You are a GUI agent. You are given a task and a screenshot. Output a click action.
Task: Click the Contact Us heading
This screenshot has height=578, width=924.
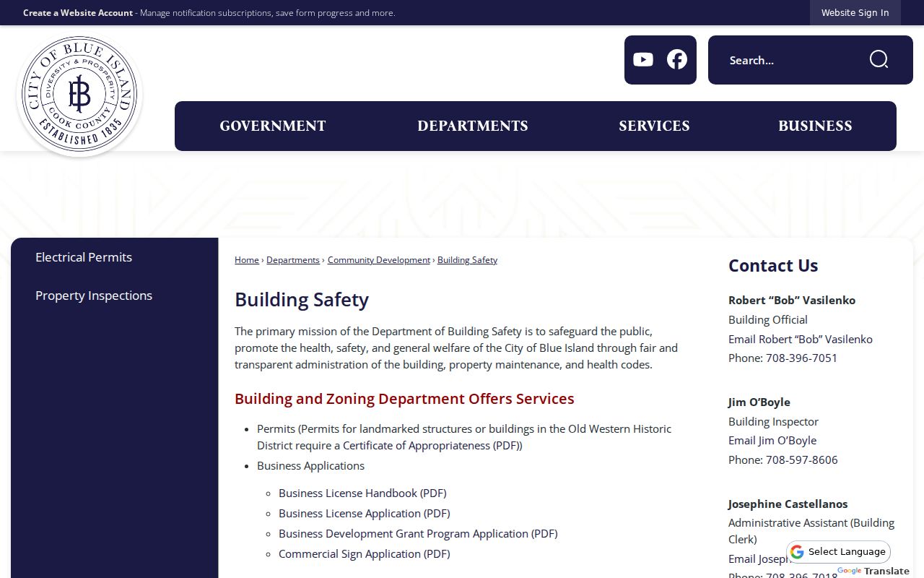pos(773,266)
